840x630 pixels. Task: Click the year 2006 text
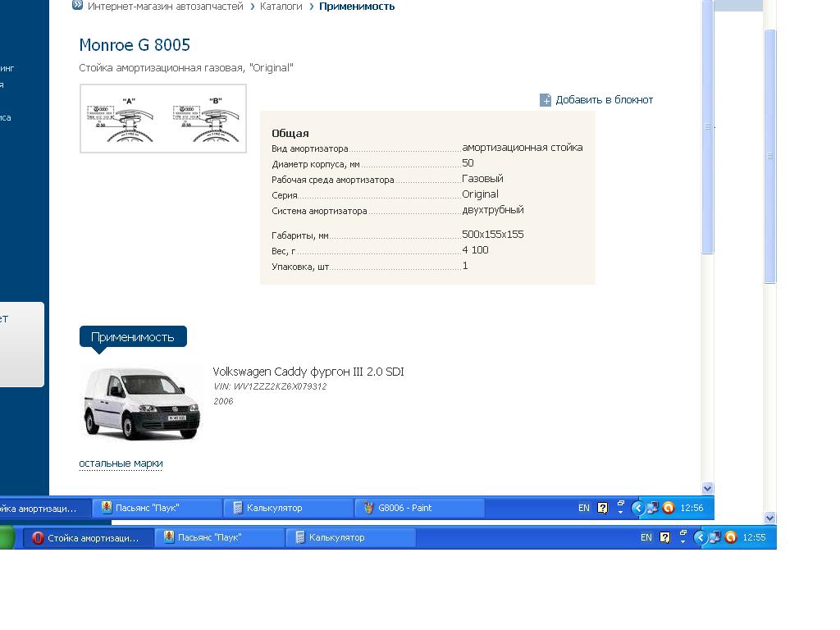[223, 401]
